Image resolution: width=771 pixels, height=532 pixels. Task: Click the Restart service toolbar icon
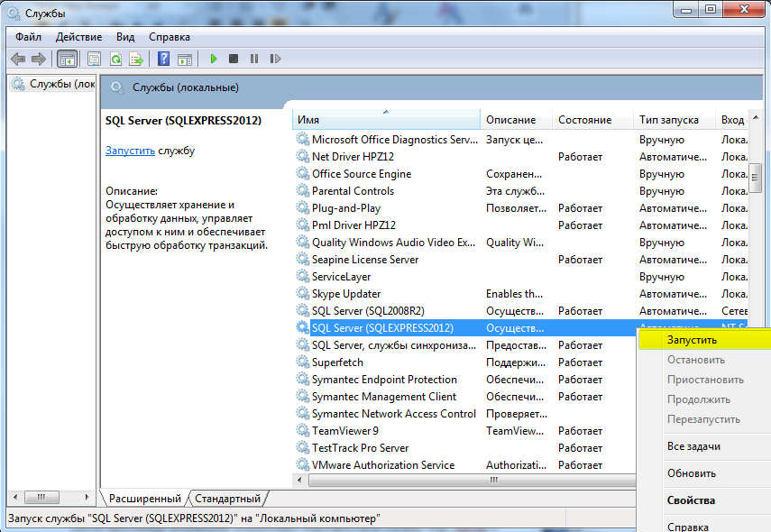click(x=275, y=59)
